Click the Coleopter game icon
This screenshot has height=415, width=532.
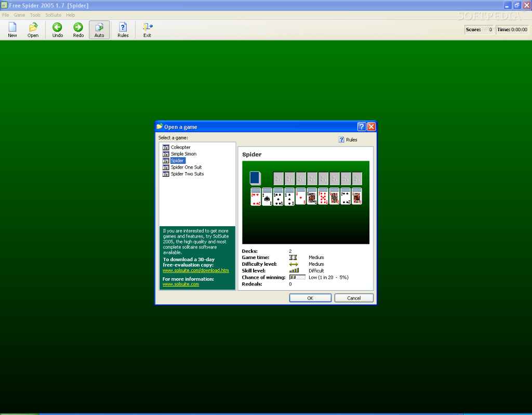(x=166, y=147)
